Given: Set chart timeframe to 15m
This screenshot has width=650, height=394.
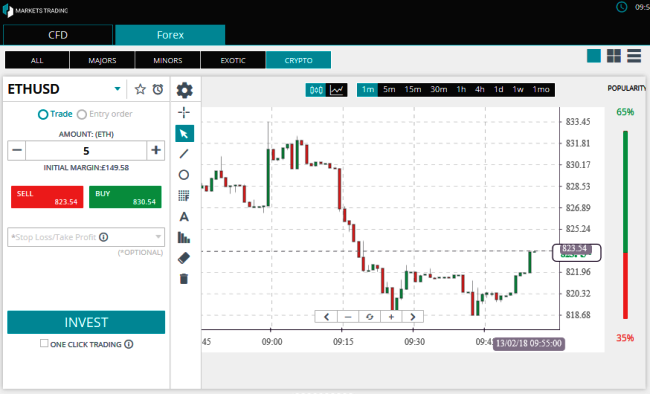Looking at the screenshot, I should (x=412, y=90).
